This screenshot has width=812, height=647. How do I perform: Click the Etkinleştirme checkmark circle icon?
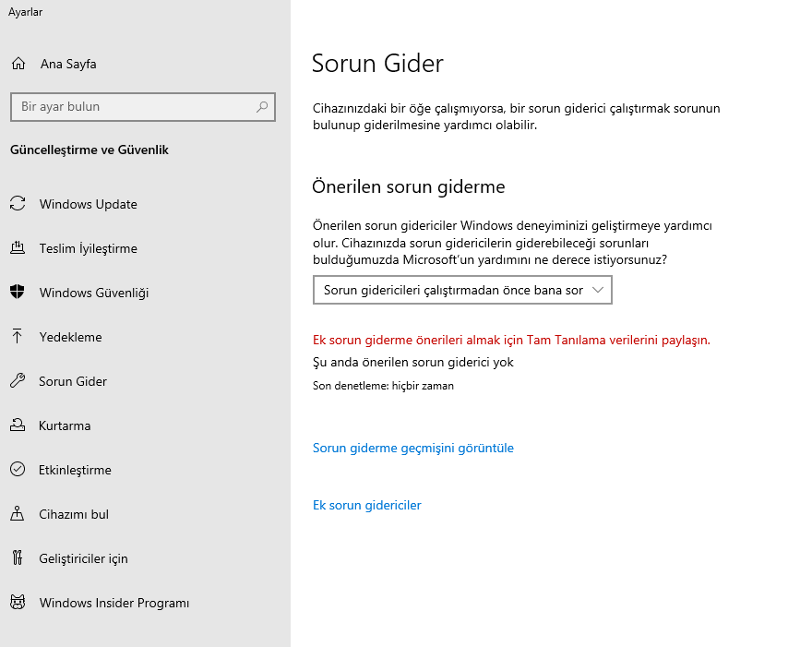[x=18, y=470]
